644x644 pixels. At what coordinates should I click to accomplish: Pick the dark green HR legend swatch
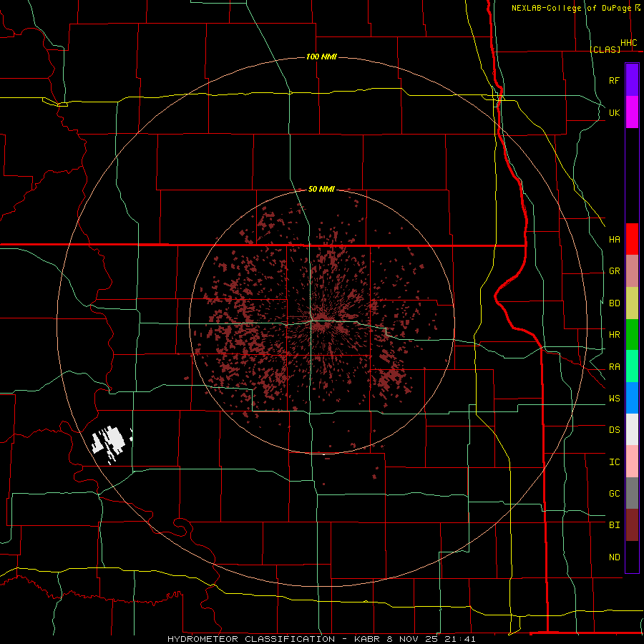point(632,335)
